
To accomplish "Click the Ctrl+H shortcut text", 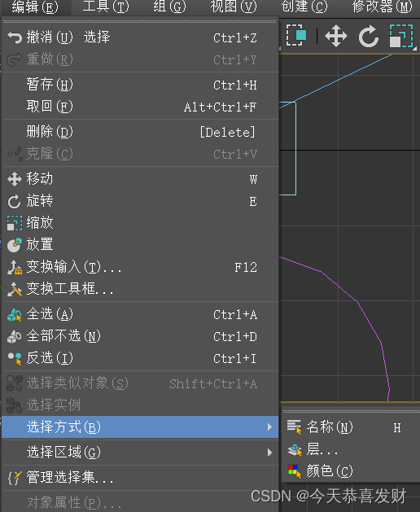I will pos(234,85).
